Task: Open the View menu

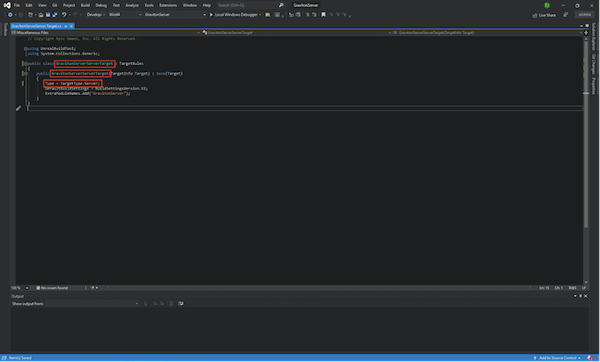Action: click(x=42, y=5)
